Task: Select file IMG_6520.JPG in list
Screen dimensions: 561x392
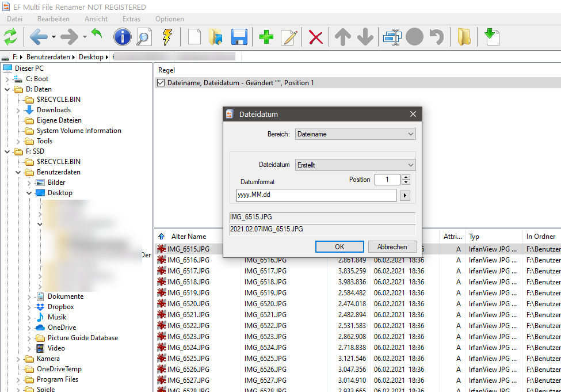Action: 188,303
